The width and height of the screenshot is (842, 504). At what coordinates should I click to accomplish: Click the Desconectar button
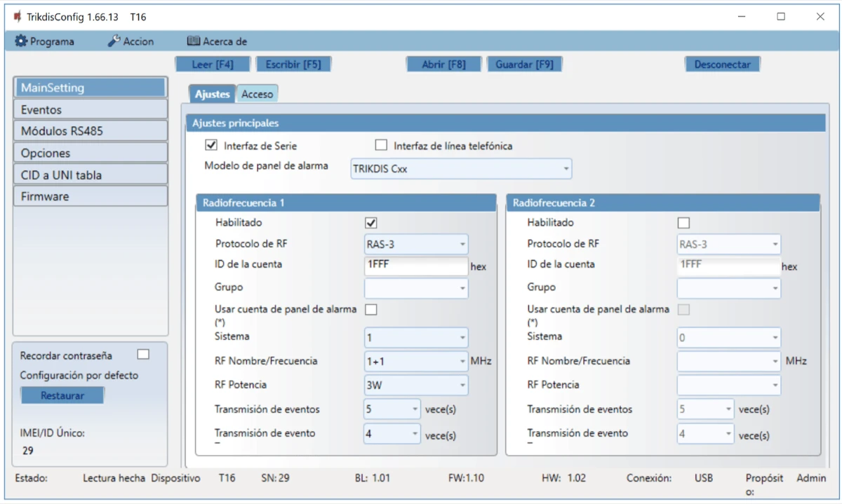722,64
